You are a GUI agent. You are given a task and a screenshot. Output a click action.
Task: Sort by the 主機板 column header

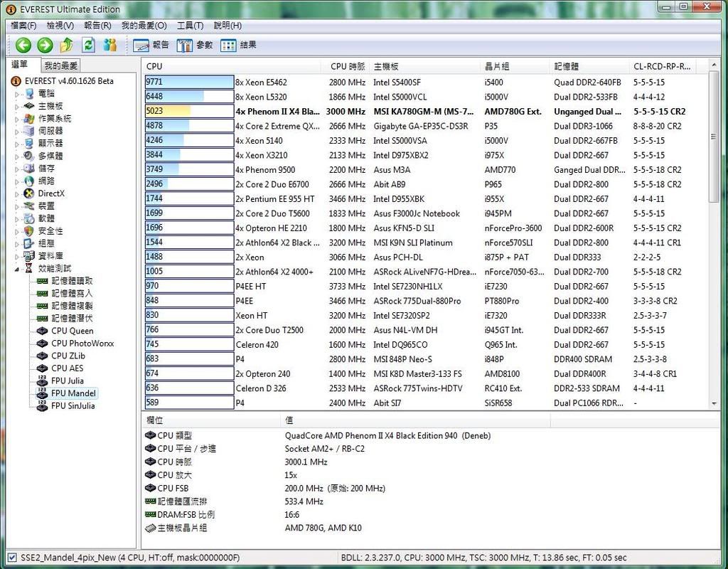pos(425,66)
